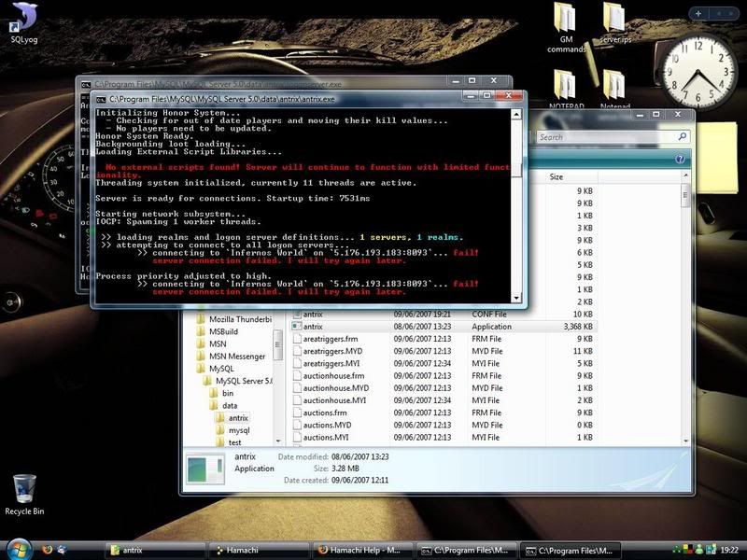Open the SQLyog desktop shortcut
Image resolution: width=747 pixels, height=560 pixels.
point(23,22)
